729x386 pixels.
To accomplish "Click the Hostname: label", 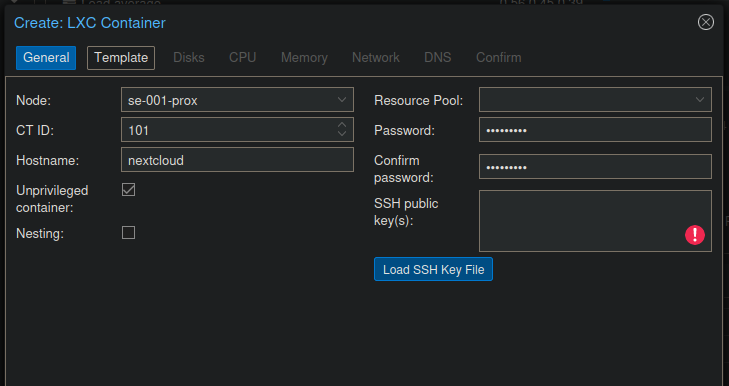I will [x=47, y=160].
